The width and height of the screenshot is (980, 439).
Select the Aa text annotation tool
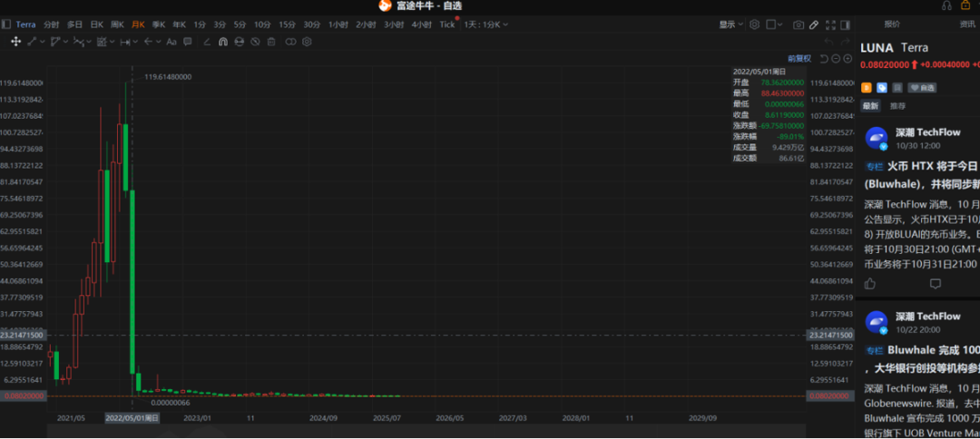tap(171, 42)
